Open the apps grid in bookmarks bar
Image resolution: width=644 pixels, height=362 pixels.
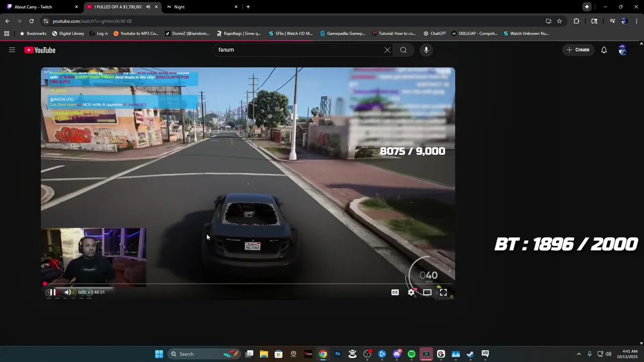[x=7, y=34]
